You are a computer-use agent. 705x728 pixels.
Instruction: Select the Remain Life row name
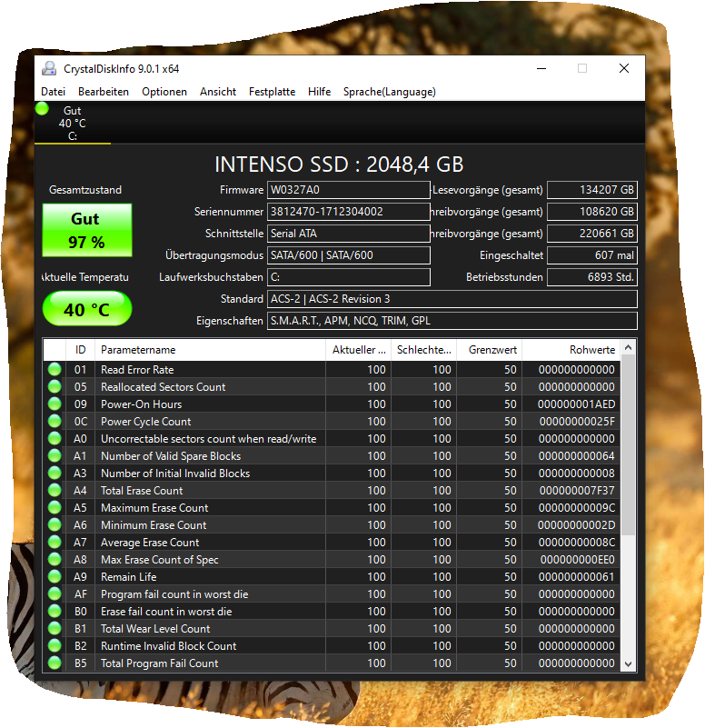coord(129,576)
